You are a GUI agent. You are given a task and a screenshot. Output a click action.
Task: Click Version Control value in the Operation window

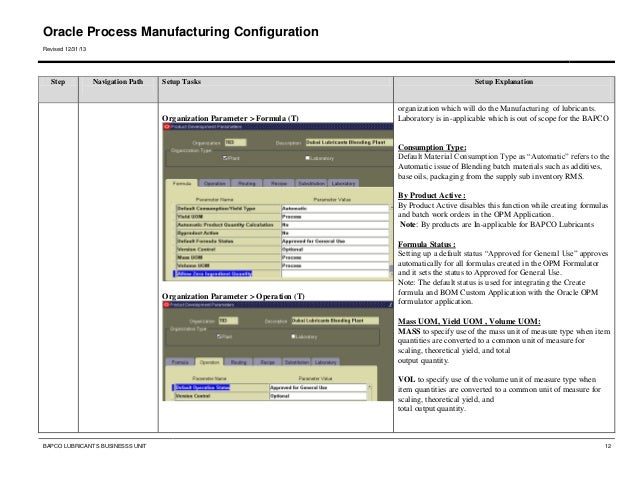click(318, 396)
